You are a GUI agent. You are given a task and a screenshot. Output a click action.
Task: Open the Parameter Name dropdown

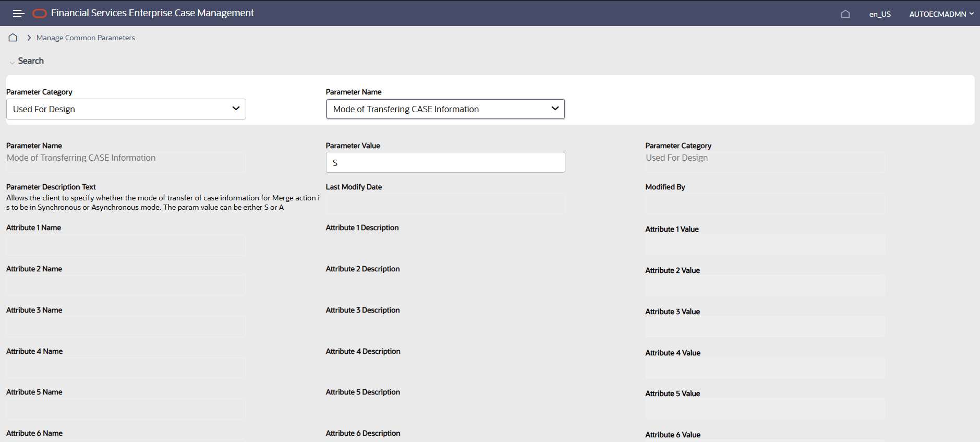pos(445,109)
